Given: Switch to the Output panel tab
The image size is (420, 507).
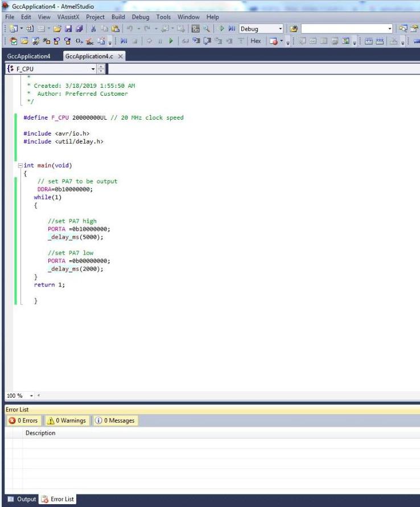Looking at the screenshot, I should (22, 500).
